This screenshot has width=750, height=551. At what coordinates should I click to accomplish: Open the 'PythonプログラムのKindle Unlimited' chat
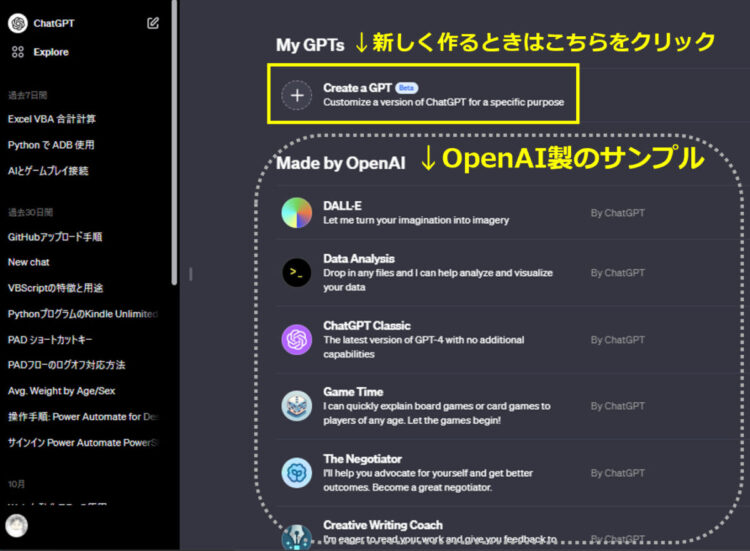coord(83,314)
